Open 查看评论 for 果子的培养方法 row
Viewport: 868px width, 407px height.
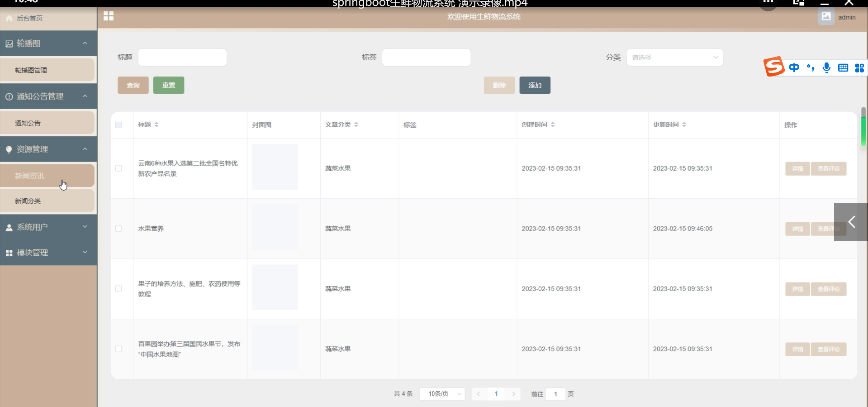(829, 289)
